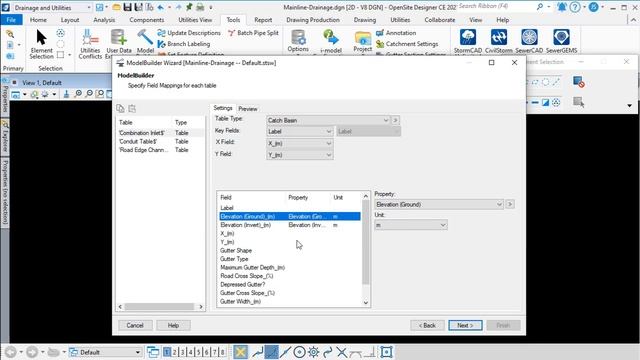Click the paste icon above the Table list
Image resolution: width=640 pixels, height=360 pixels.
(x=132, y=108)
